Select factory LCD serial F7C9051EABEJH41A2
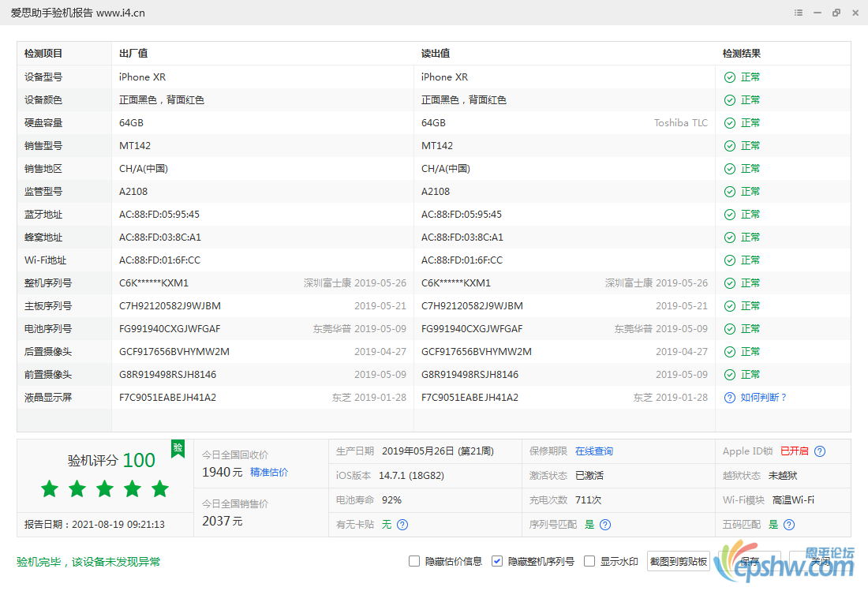The height and width of the screenshot is (591, 868). [x=168, y=398]
